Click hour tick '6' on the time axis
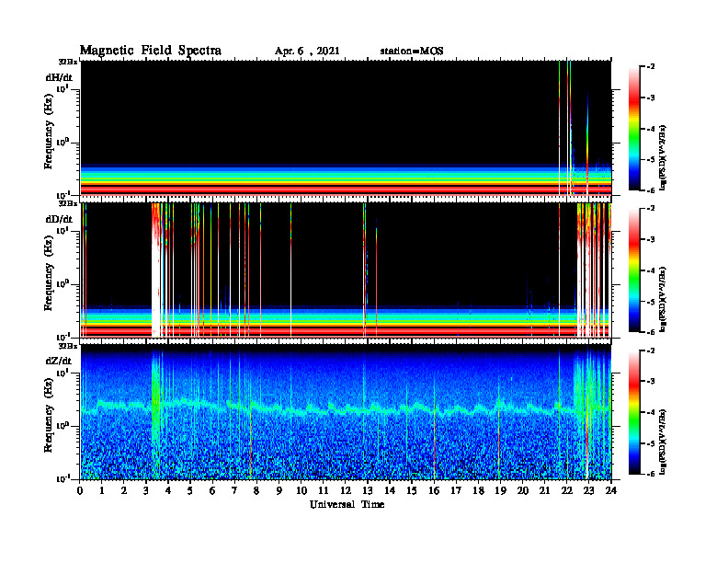The width and height of the screenshot is (728, 563). [x=212, y=490]
